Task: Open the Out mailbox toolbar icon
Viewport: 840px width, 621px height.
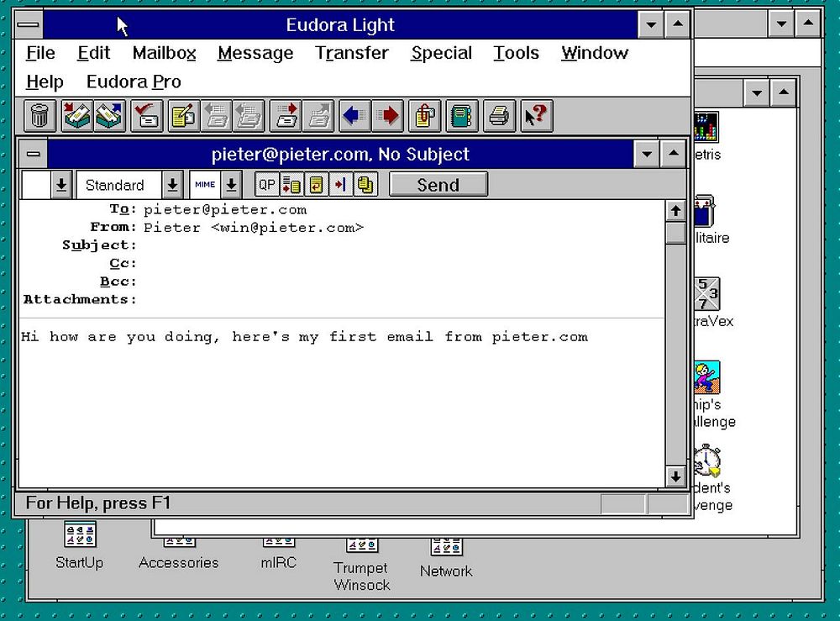Action: pyautogui.click(x=110, y=115)
